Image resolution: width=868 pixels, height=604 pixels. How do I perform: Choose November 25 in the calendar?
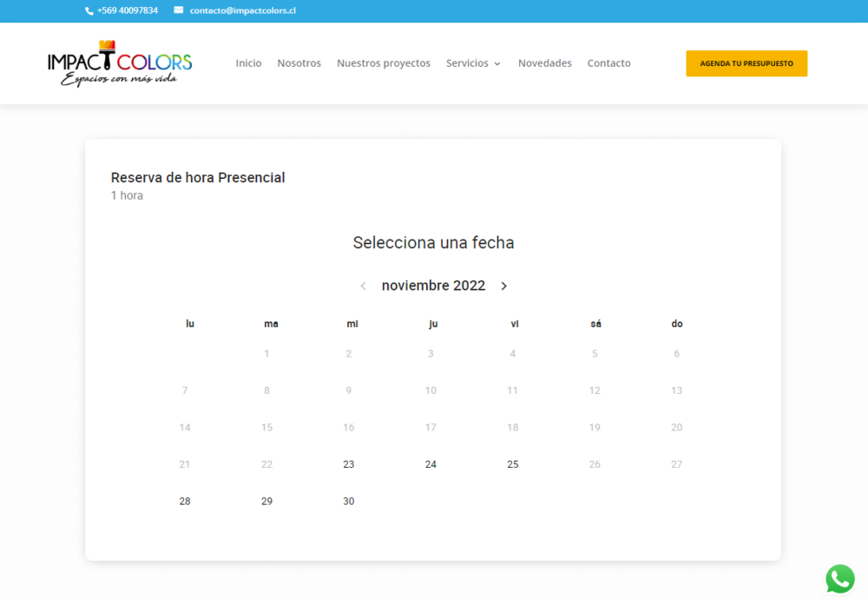click(512, 464)
